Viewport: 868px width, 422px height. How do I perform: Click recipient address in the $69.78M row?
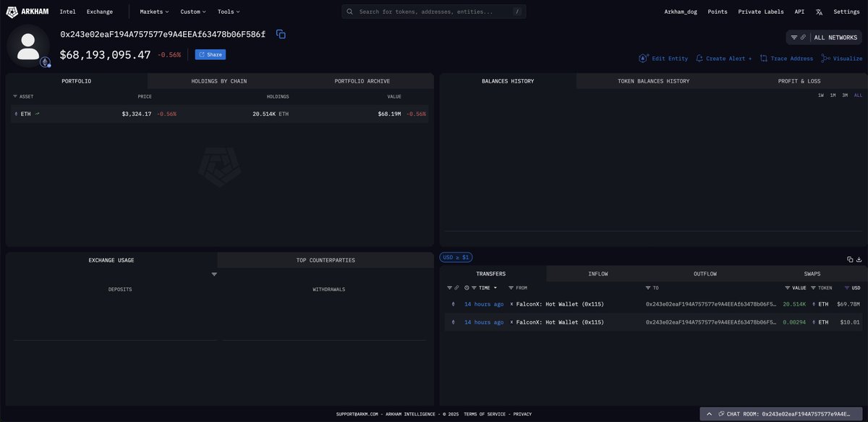click(x=711, y=304)
